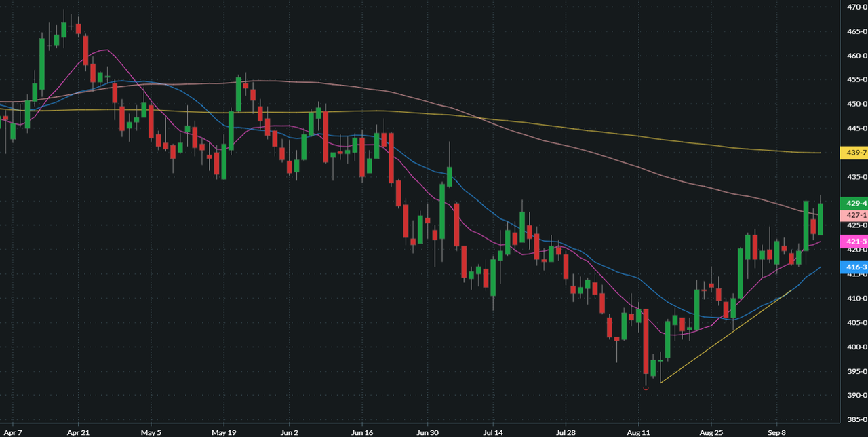Select the May 5 date label
868x437 pixels.
[x=151, y=432]
